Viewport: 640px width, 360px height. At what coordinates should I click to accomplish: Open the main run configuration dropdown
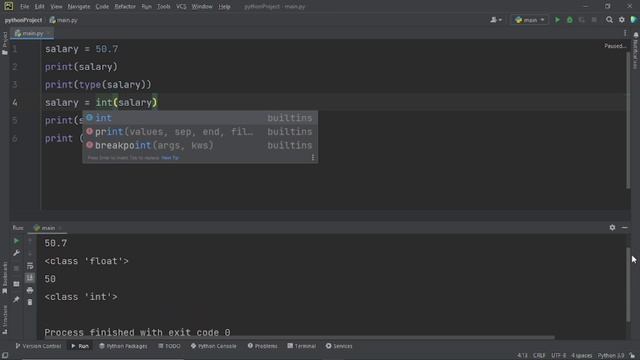[529, 20]
